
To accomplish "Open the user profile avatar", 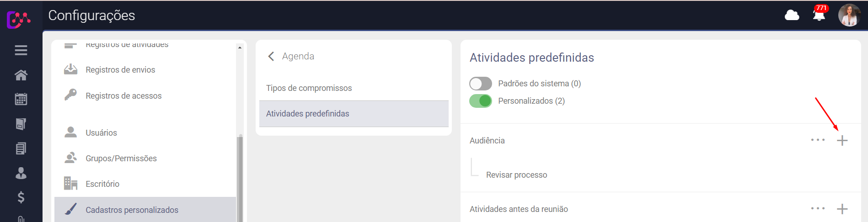I will point(849,16).
